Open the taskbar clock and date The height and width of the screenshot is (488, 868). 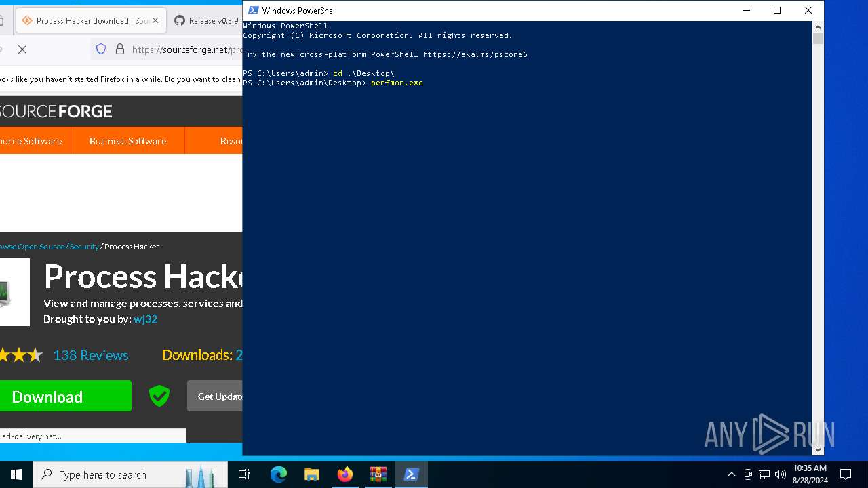click(810, 474)
